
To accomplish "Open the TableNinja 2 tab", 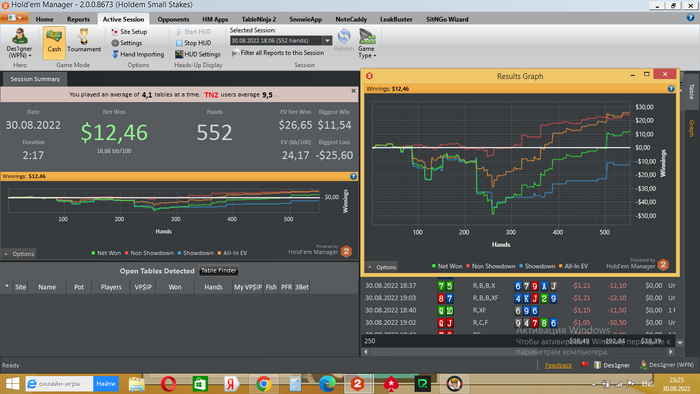I will tap(259, 19).
